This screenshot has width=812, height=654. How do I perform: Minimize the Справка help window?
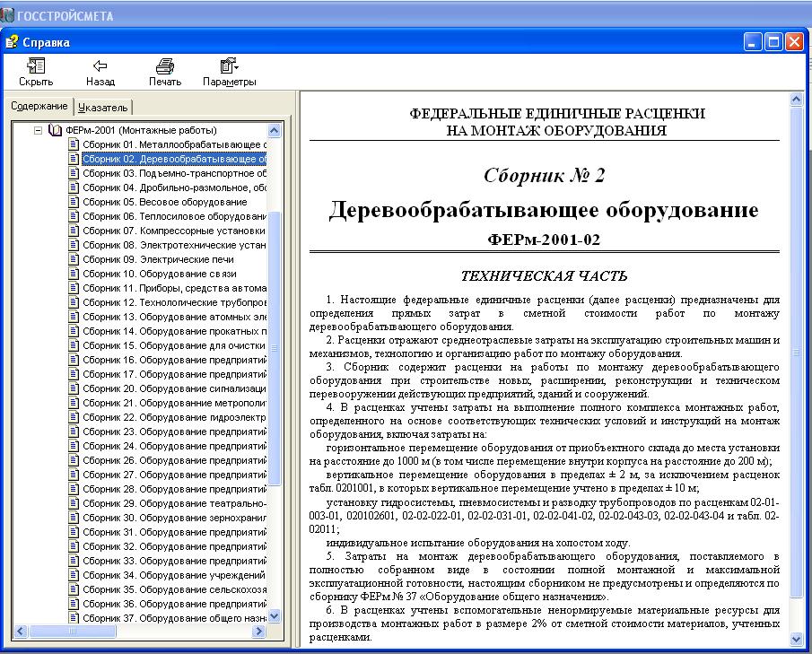(x=753, y=42)
